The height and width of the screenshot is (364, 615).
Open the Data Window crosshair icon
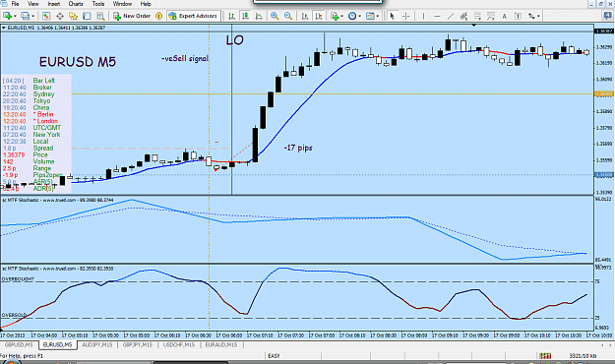(60, 16)
